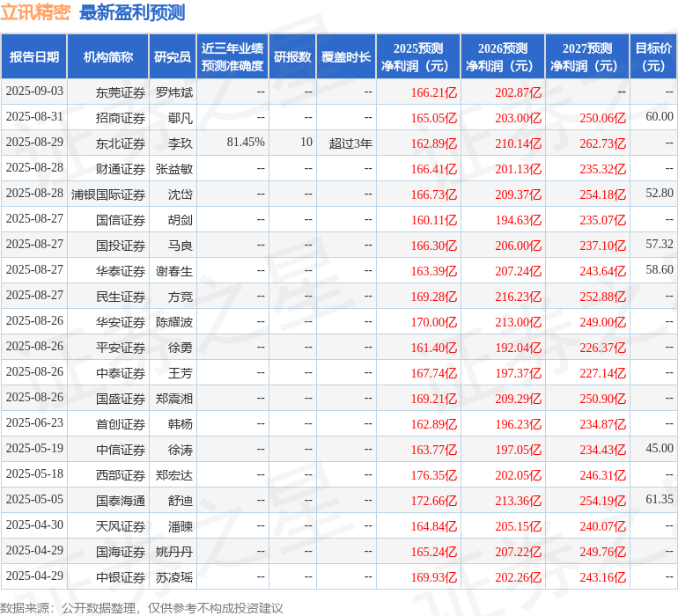Click the 最新盈利预测 heading text
678x616 pixels.
pos(132,12)
